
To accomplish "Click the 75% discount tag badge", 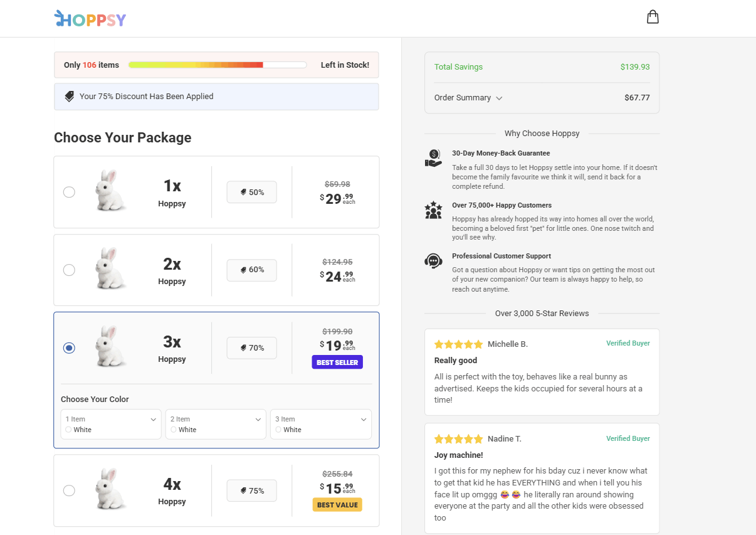I will click(251, 490).
